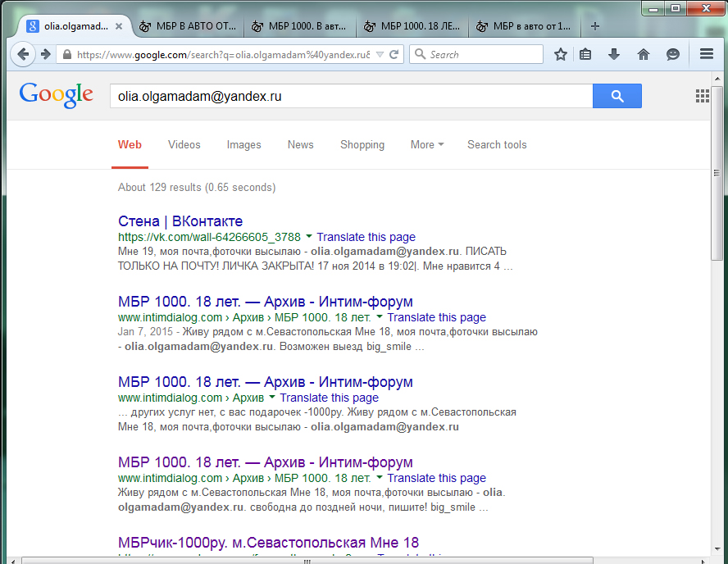
Task: Click the horizontal scrollbar thumb at bottom
Action: coord(307,561)
